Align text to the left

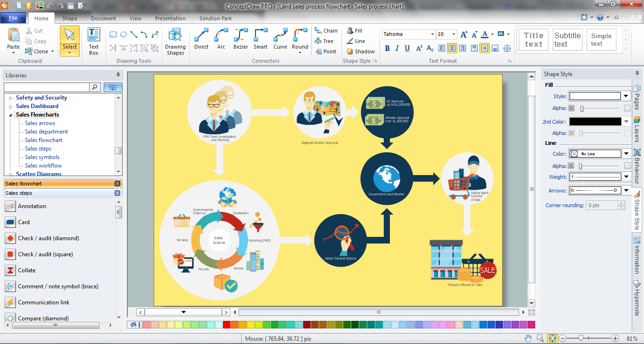point(442,48)
